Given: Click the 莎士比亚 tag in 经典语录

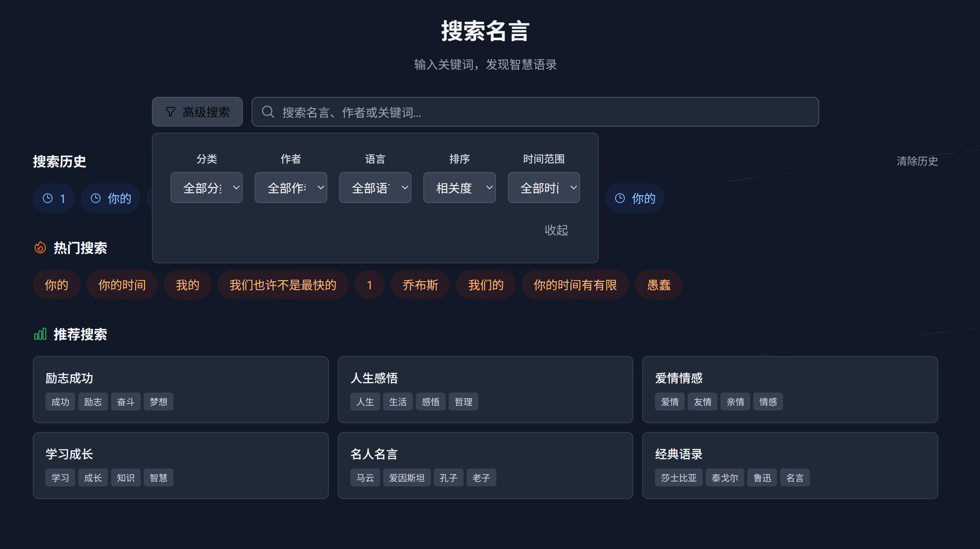Looking at the screenshot, I should tap(678, 478).
